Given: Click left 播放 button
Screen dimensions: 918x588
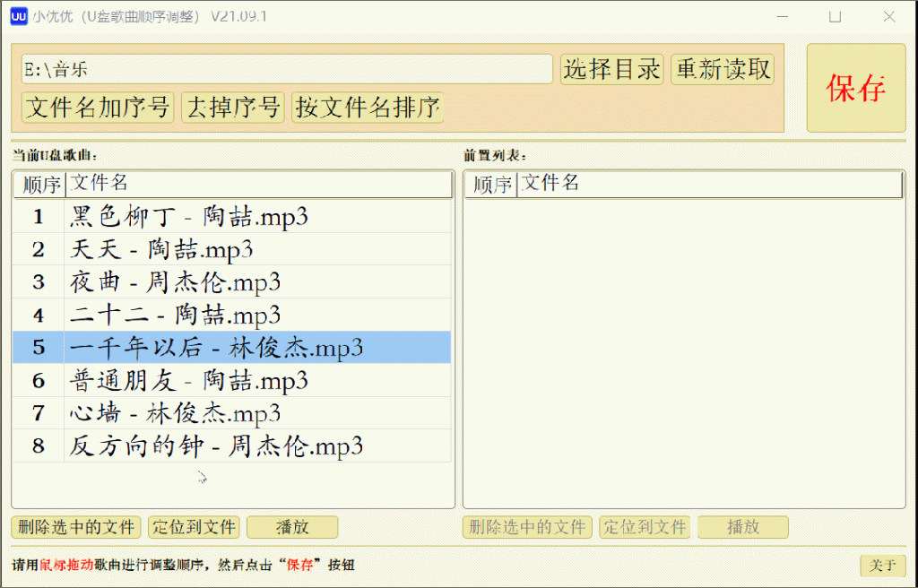Looking at the screenshot, I should [x=292, y=527].
